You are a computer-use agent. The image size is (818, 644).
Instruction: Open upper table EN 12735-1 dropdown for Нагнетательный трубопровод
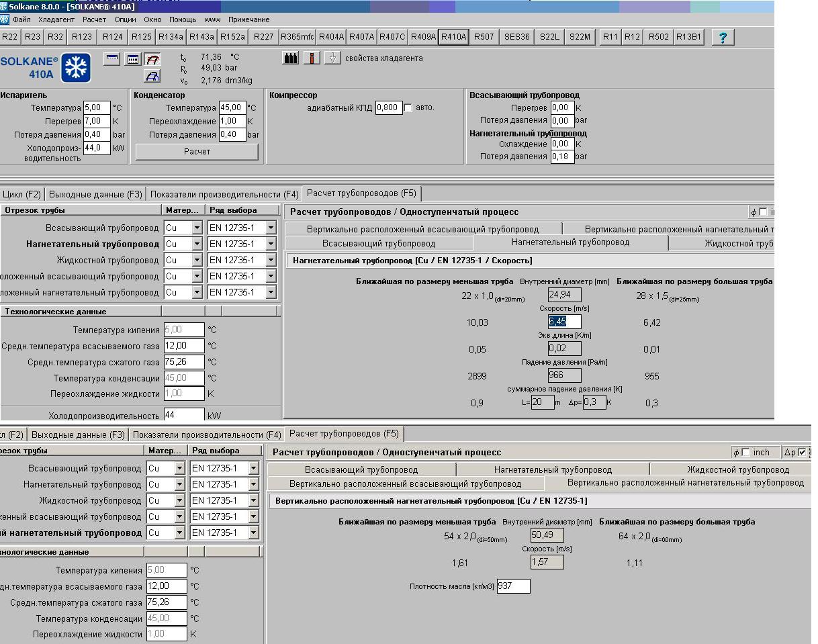(x=271, y=244)
